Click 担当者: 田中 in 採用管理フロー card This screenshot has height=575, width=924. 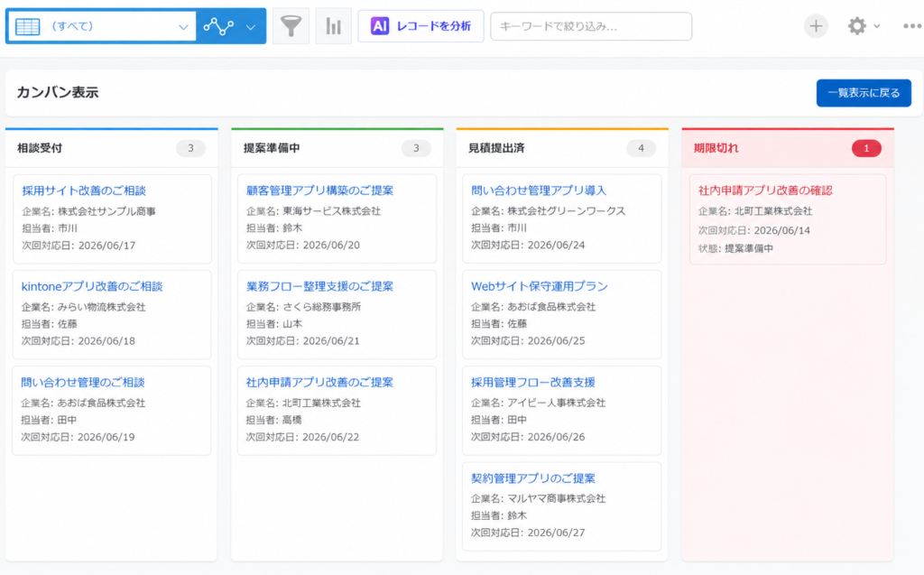click(499, 420)
